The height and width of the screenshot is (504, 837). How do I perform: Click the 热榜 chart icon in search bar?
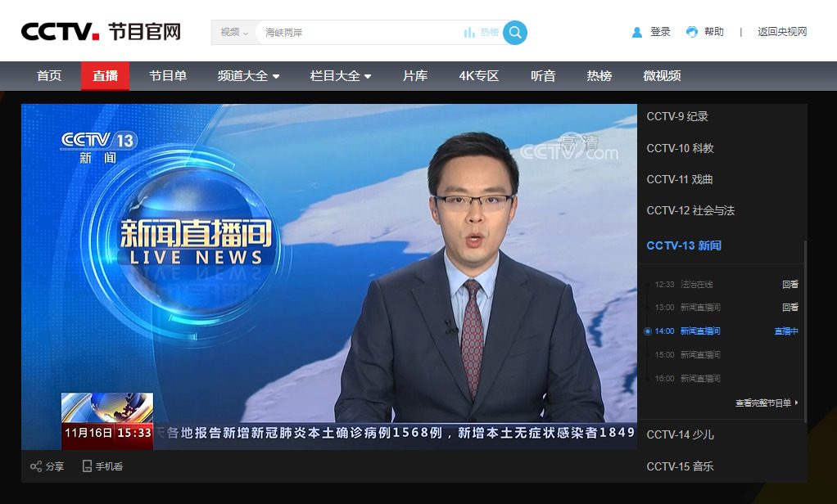click(468, 33)
